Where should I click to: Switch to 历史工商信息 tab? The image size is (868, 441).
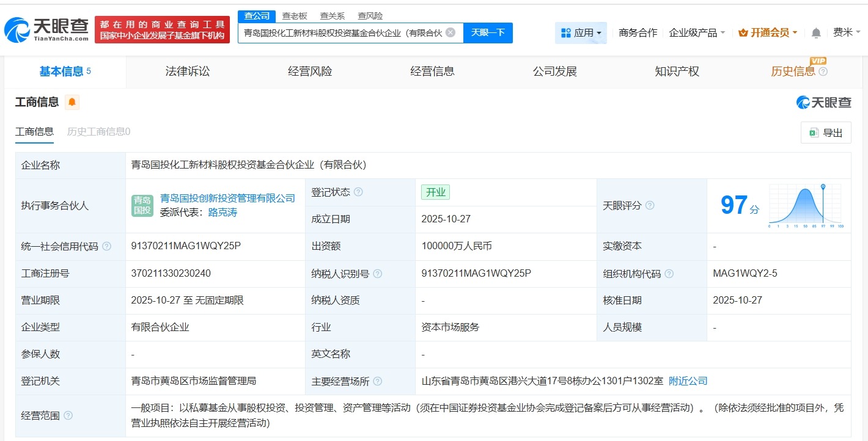(x=98, y=131)
